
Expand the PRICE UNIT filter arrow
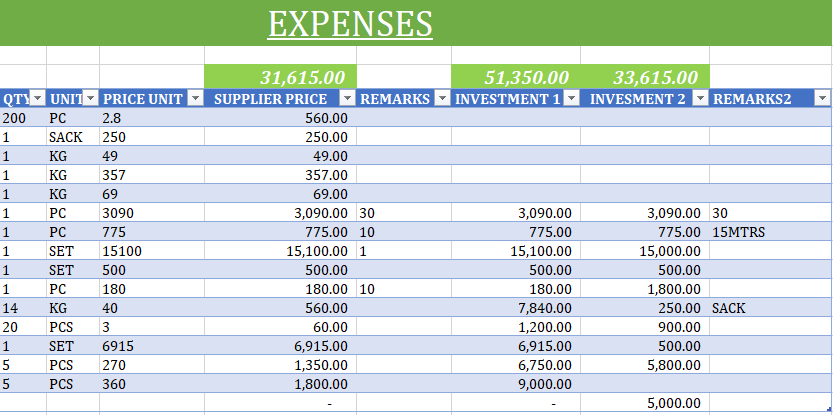[x=195, y=99]
